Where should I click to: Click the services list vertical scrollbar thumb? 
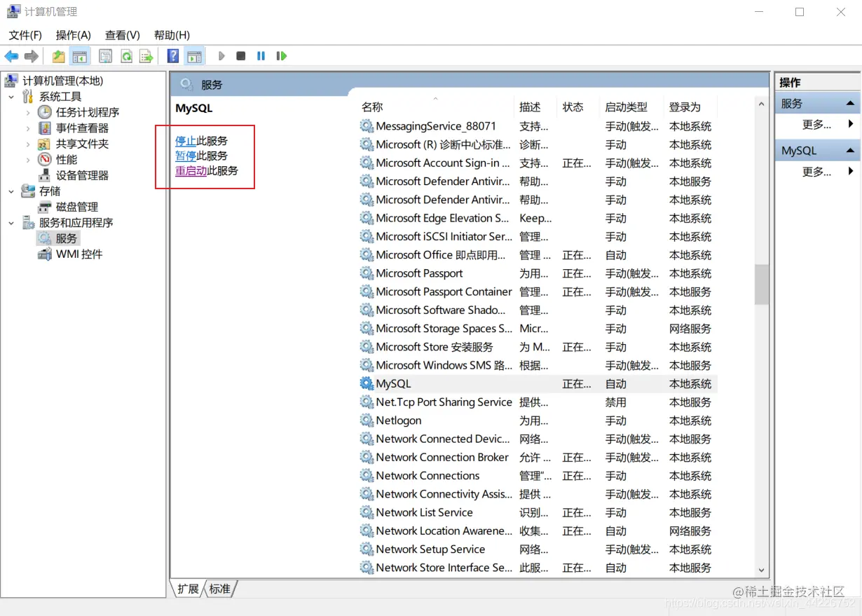[x=762, y=284]
